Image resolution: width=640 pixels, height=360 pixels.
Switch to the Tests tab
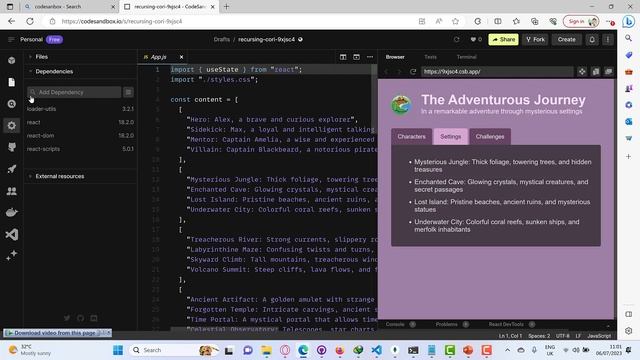click(430, 57)
